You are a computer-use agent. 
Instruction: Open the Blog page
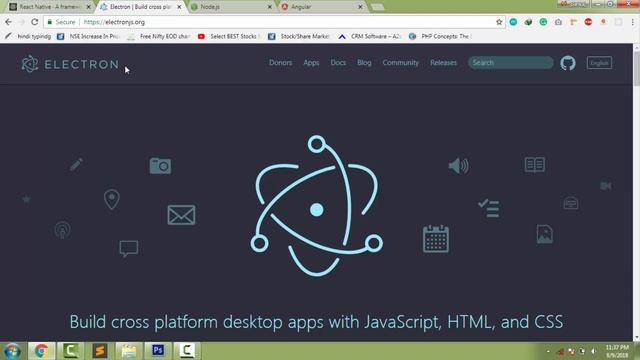click(x=364, y=63)
